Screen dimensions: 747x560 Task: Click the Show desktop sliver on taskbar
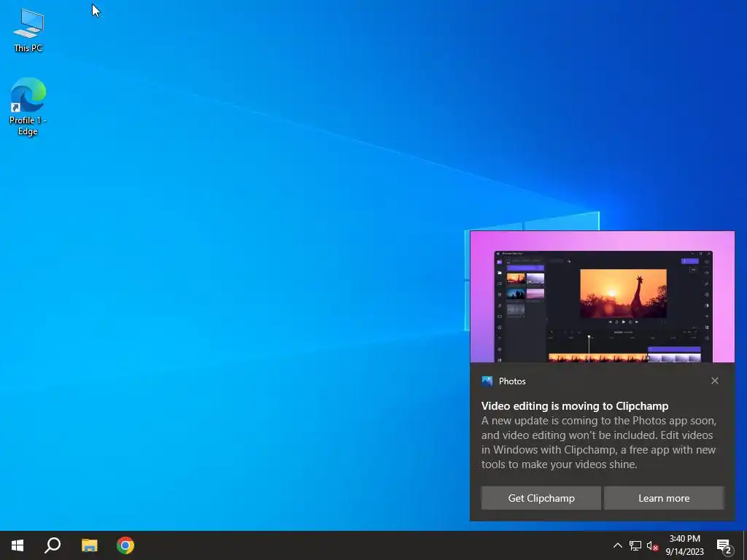(745, 545)
